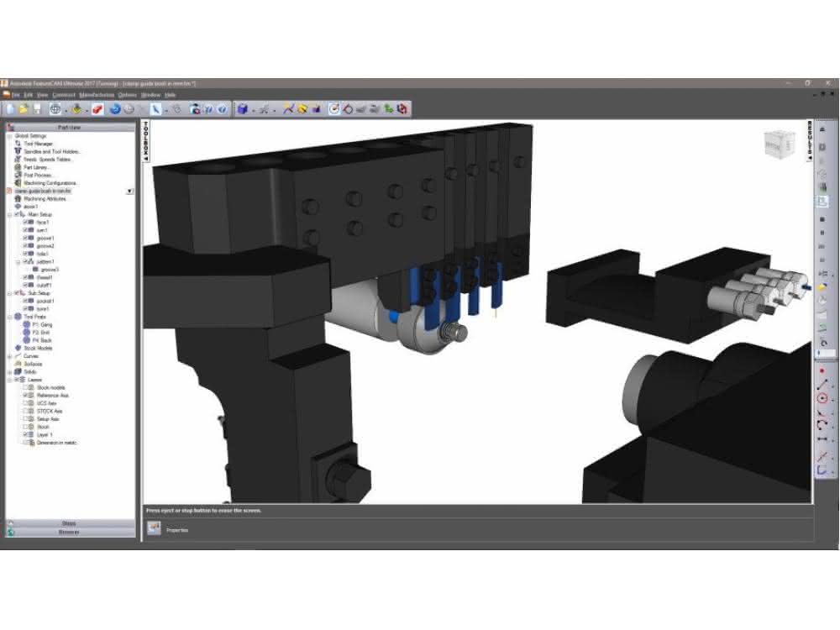Screen dimensions: 840x630
Task: Collapse the Sub Setup tree node
Action: [9, 293]
